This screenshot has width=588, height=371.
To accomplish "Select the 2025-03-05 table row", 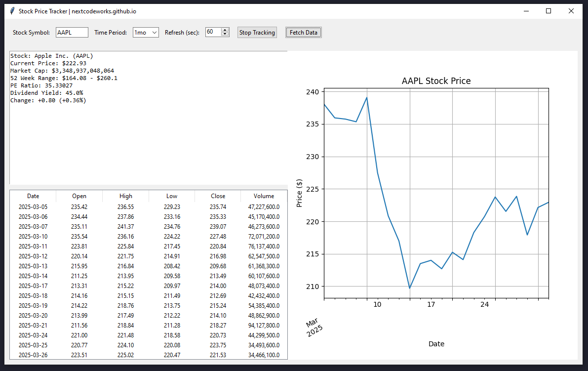I will pyautogui.click(x=149, y=206).
